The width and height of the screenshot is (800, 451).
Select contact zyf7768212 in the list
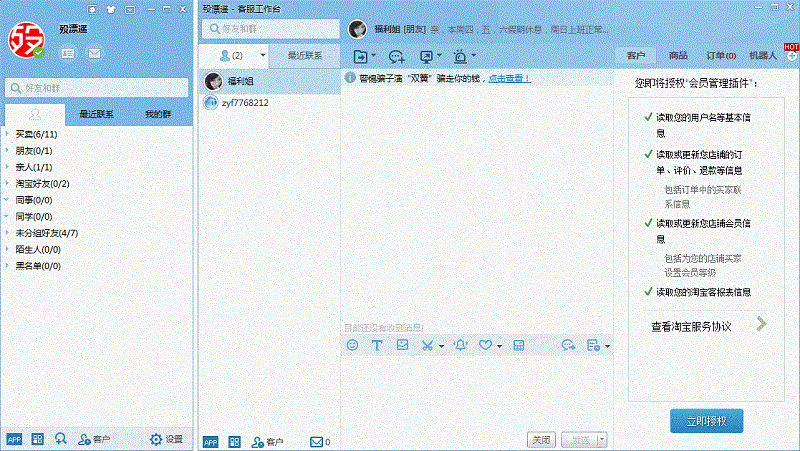(245, 102)
